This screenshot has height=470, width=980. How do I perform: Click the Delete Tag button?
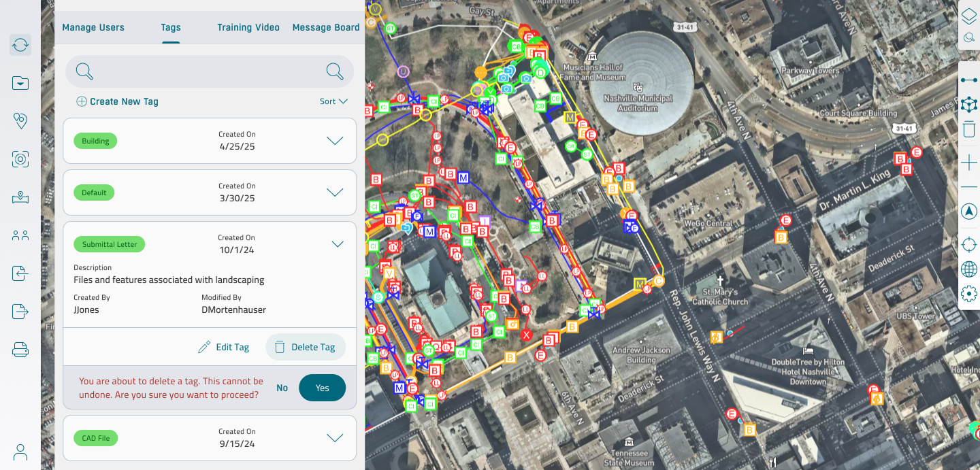[306, 347]
